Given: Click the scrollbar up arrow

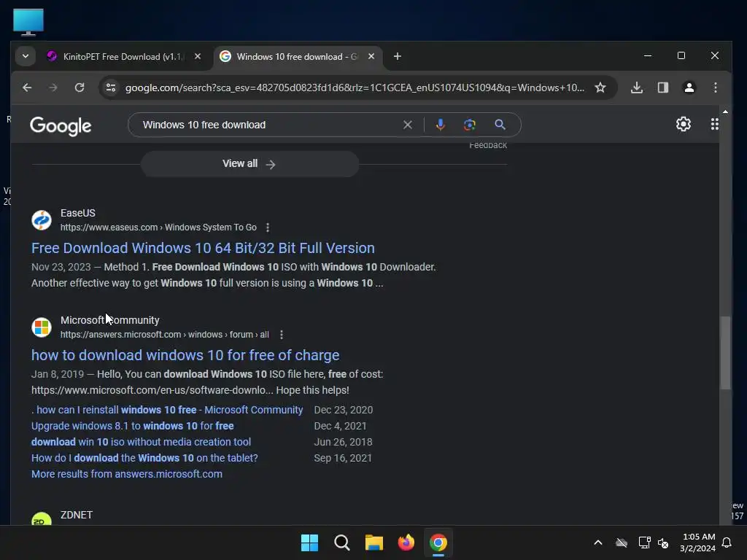Looking at the screenshot, I should pyautogui.click(x=725, y=112).
